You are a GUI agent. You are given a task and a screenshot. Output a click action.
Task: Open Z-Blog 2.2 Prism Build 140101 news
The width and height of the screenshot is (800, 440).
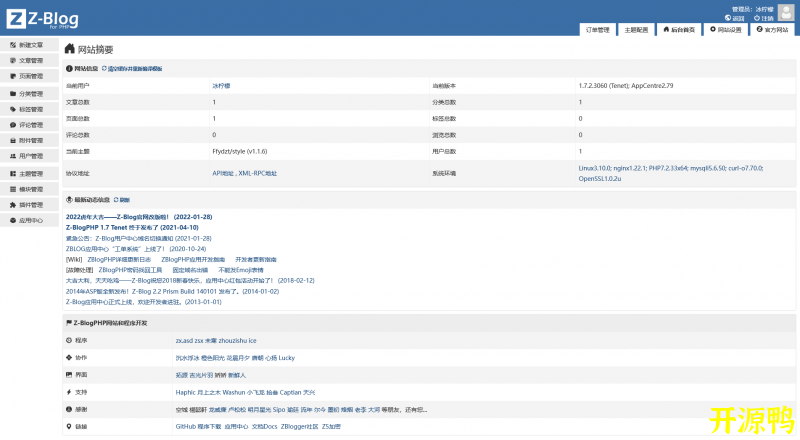172,291
